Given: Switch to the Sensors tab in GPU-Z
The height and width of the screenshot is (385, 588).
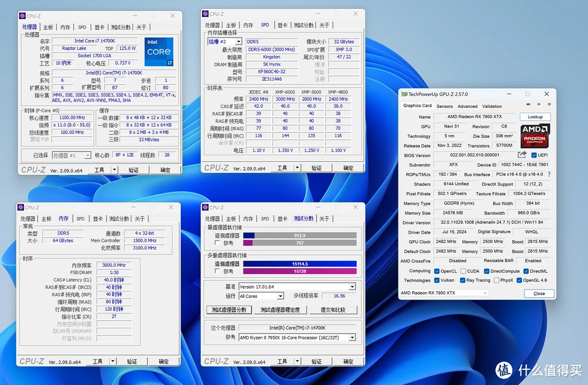Looking at the screenshot, I should click(x=444, y=106).
